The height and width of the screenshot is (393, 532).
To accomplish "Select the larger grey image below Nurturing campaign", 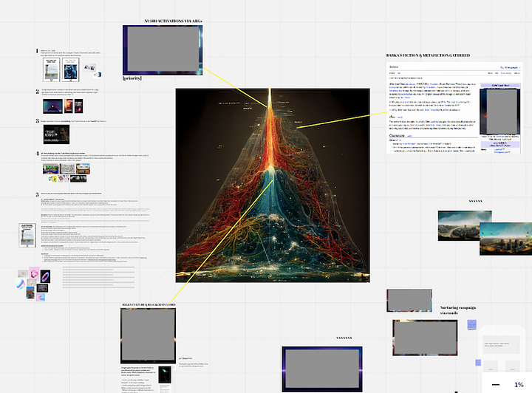I will click(425, 338).
